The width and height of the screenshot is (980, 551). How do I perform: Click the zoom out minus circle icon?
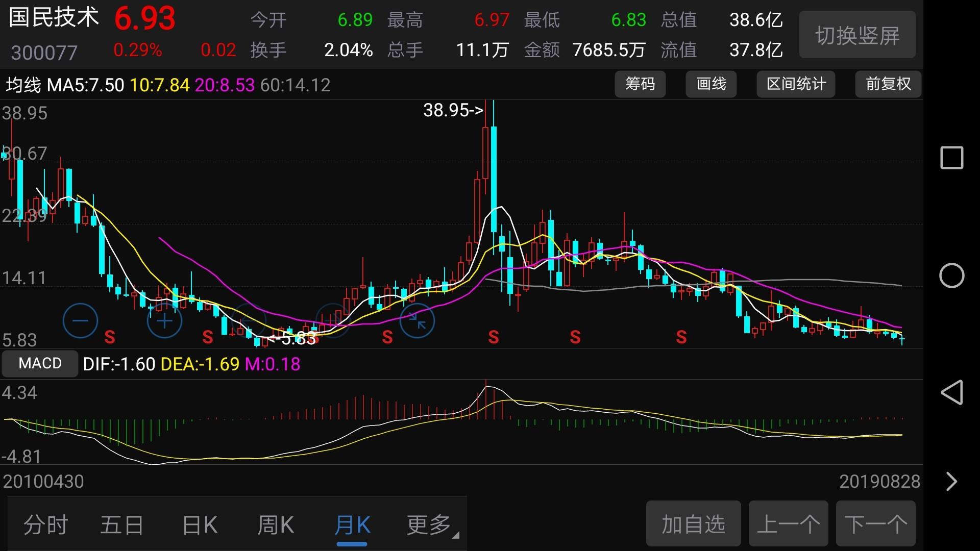pos(80,320)
